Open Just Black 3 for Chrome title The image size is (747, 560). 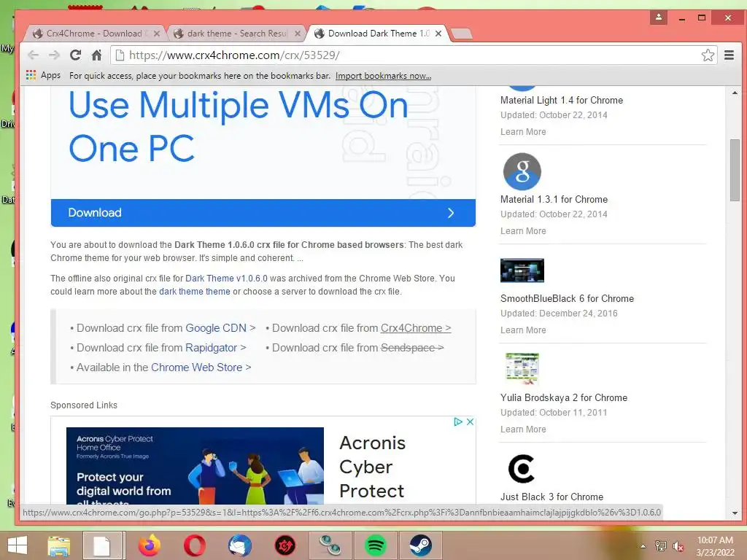pos(551,497)
